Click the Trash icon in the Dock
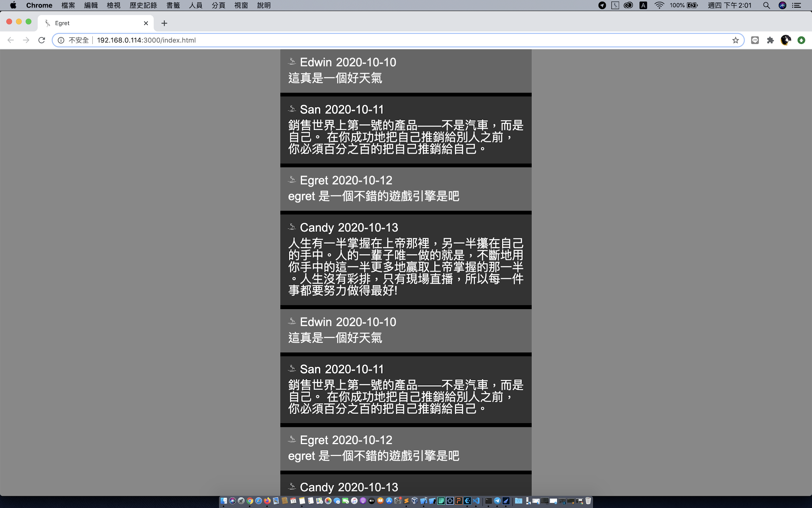 pos(588,502)
